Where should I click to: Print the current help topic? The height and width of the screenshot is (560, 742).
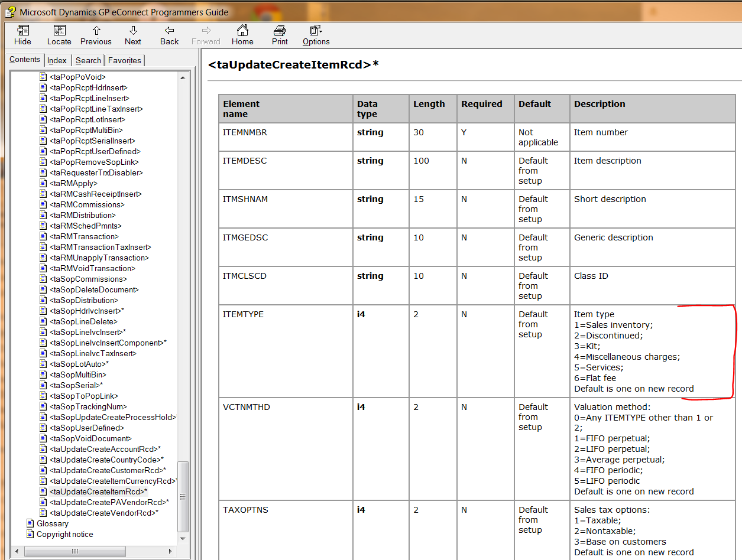[280, 35]
